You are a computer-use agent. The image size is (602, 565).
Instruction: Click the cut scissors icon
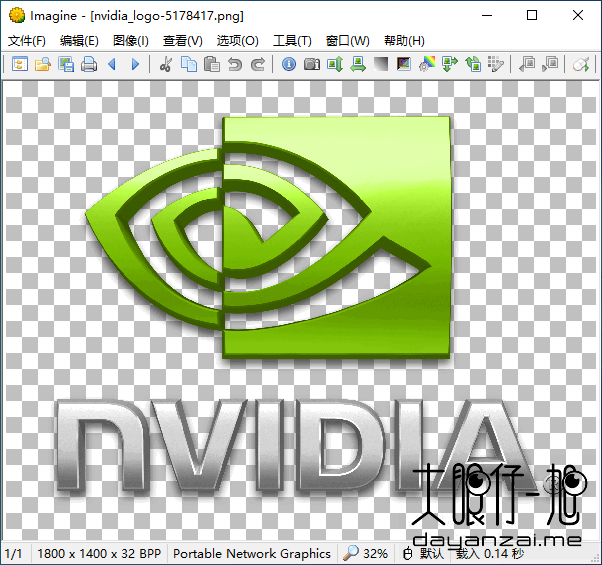coord(165,64)
